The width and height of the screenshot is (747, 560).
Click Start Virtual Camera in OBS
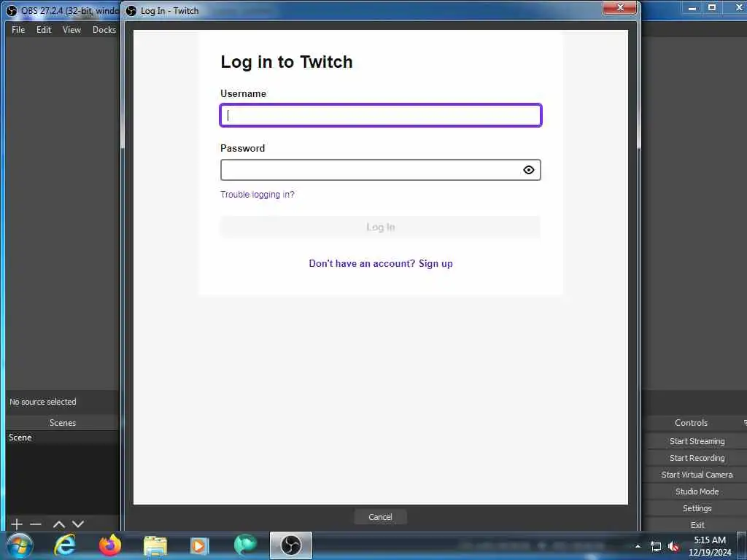(697, 474)
